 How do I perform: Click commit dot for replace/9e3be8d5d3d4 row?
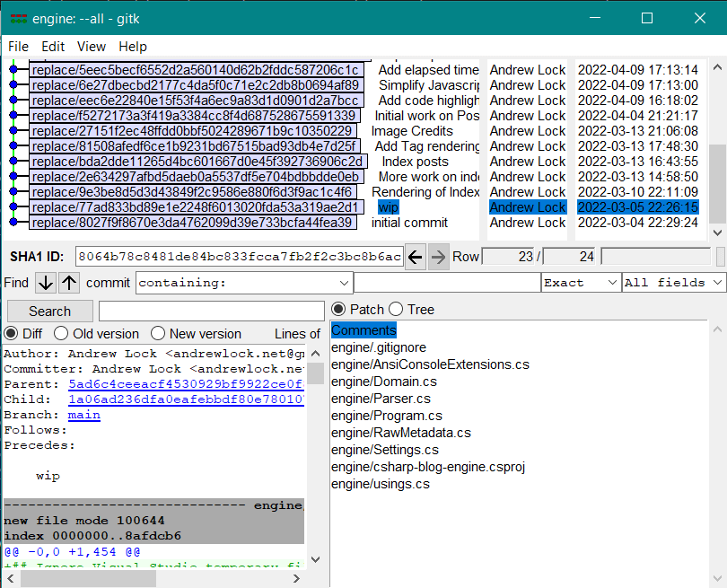click(13, 192)
